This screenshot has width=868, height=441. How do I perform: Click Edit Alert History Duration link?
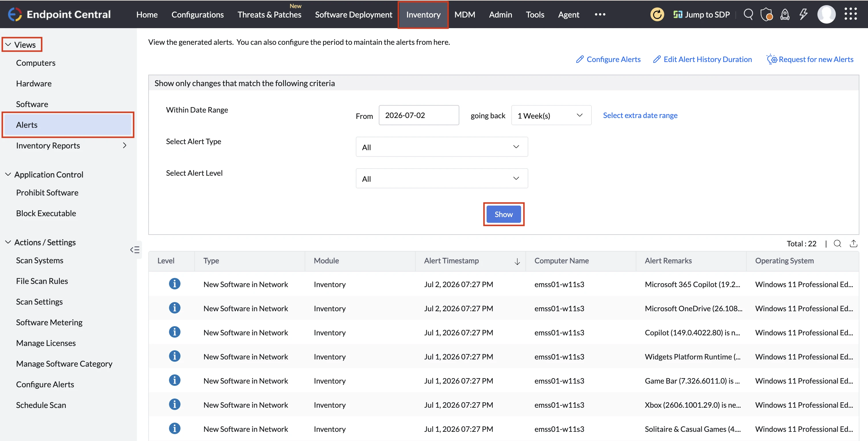tap(702, 59)
